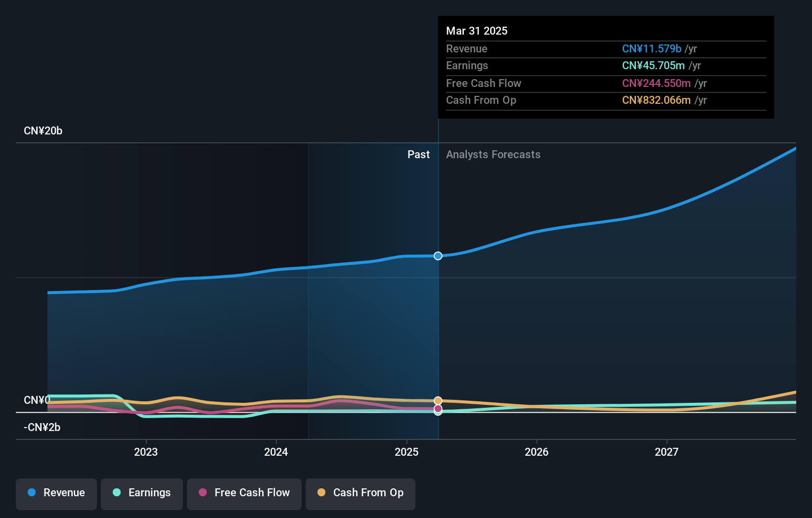This screenshot has height=518, width=812.
Task: Click the Revenue row label in tooltip
Action: (x=467, y=48)
